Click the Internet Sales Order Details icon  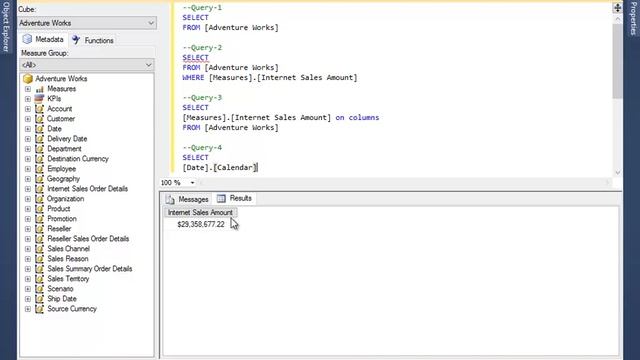[39, 189]
